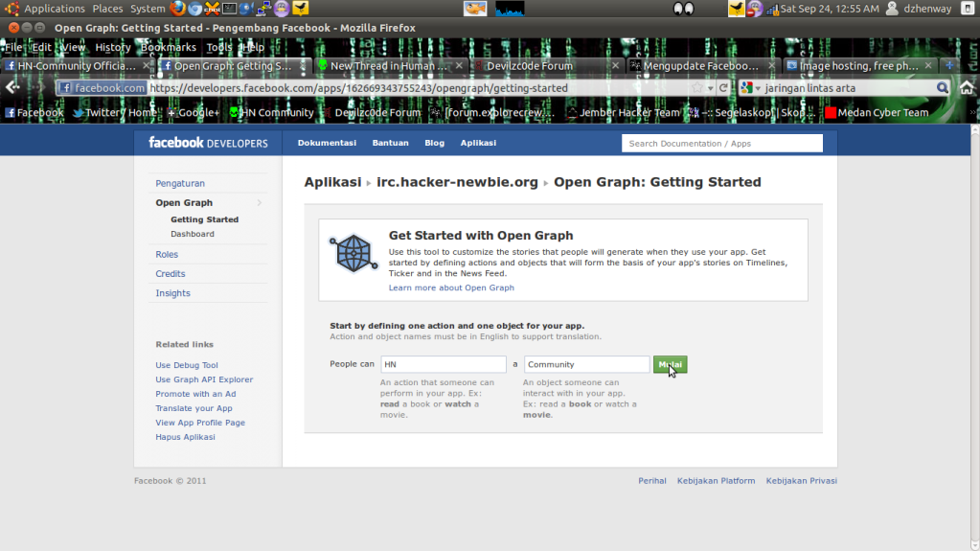Viewport: 980px width, 551px height.
Task: Click facebook.com site identity button
Action: tap(102, 88)
